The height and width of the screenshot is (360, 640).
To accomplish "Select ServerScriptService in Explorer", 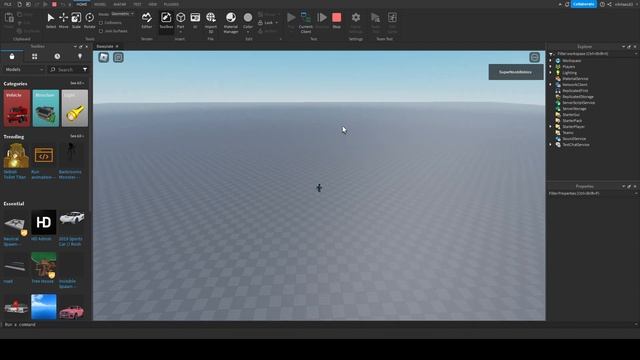I will 578,103.
